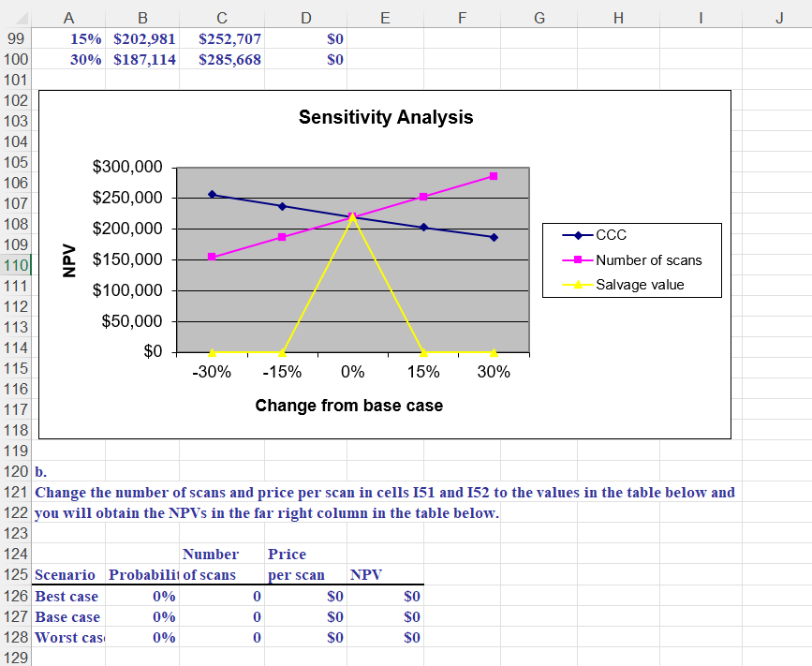Click the yellow Salvage value peak data point
Image resolution: width=812 pixels, height=666 pixels.
[352, 216]
